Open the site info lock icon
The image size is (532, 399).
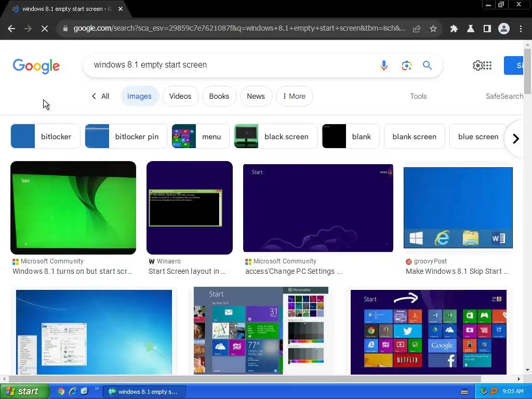tap(65, 29)
